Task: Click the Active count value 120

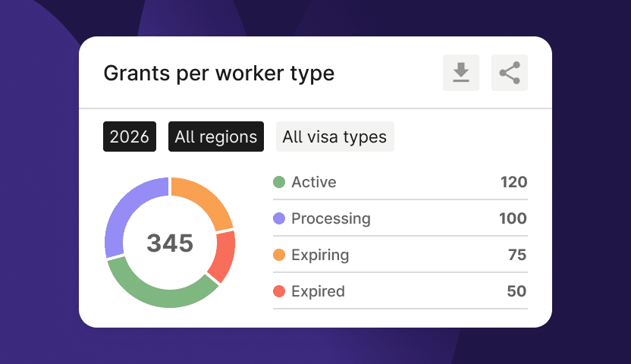Action: [513, 182]
